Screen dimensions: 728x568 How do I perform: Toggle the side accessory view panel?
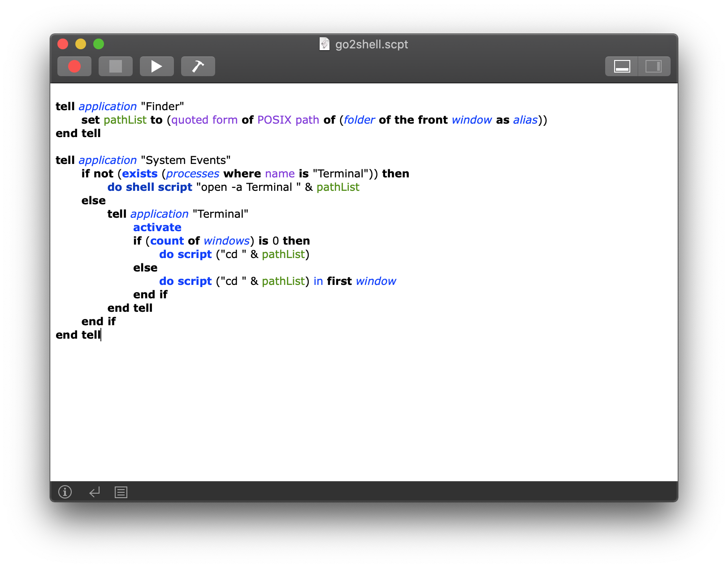coord(653,66)
